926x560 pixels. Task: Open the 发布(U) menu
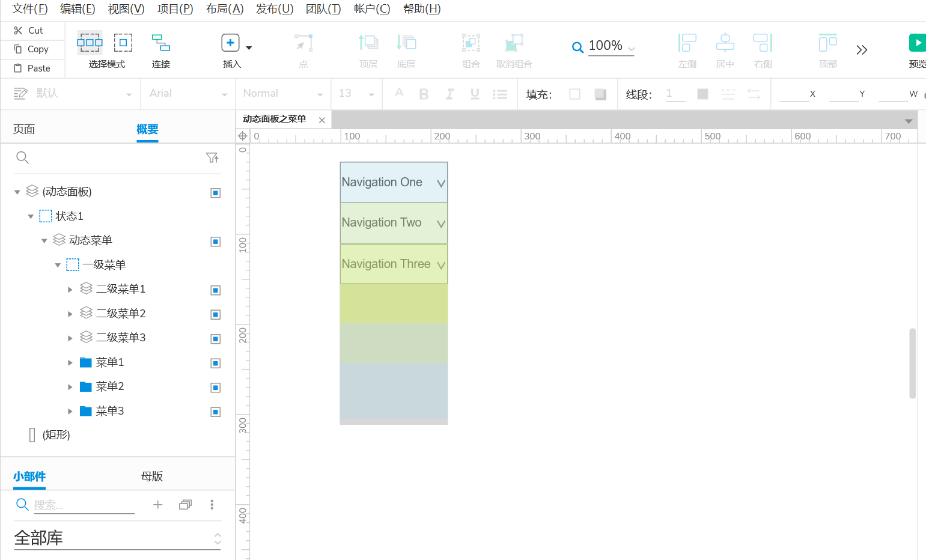(x=275, y=9)
